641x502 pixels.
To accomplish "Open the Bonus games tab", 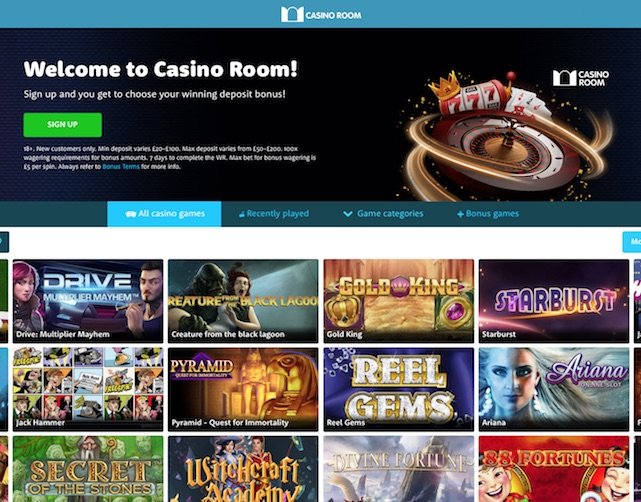I will click(488, 214).
